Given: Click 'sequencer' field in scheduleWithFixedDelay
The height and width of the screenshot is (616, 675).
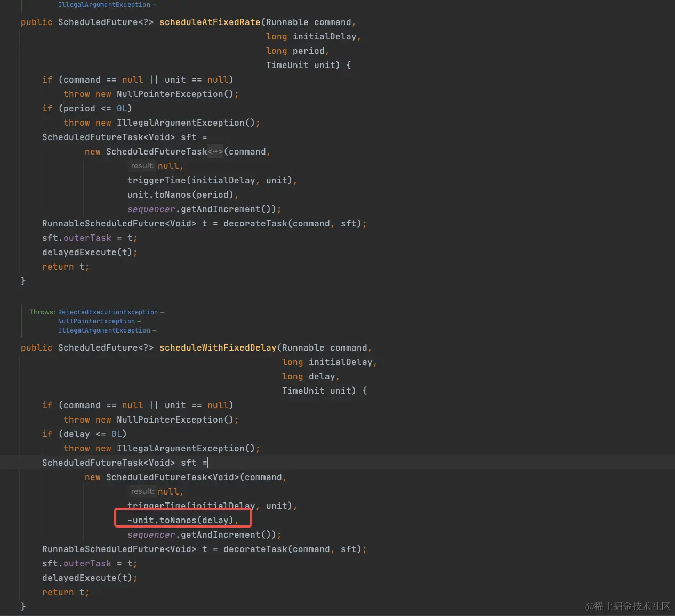Looking at the screenshot, I should (151, 535).
